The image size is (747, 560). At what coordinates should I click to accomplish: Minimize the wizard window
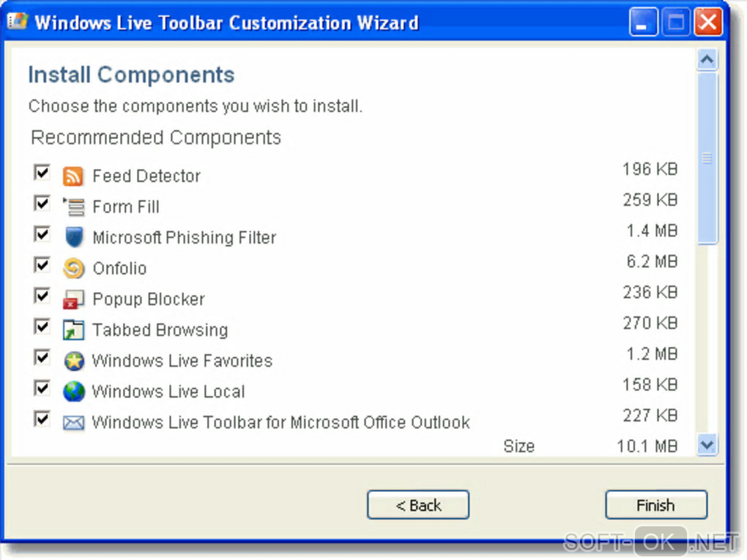(643, 22)
